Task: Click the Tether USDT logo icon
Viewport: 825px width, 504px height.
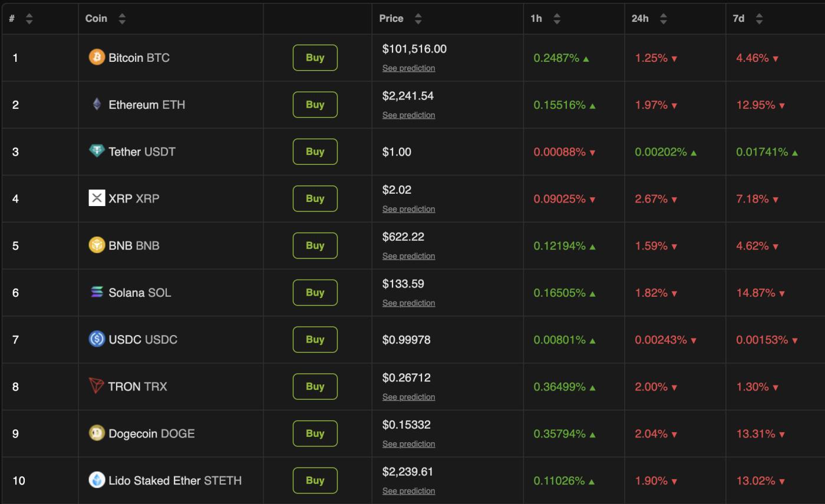Action: pos(97,151)
